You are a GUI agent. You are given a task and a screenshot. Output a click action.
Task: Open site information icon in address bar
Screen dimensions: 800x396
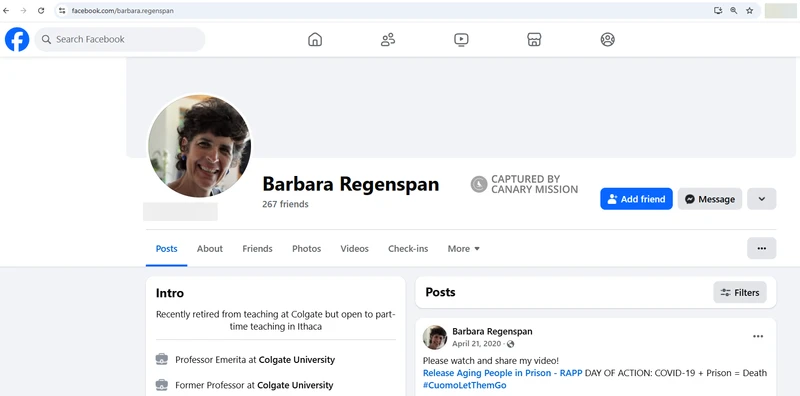pos(62,10)
